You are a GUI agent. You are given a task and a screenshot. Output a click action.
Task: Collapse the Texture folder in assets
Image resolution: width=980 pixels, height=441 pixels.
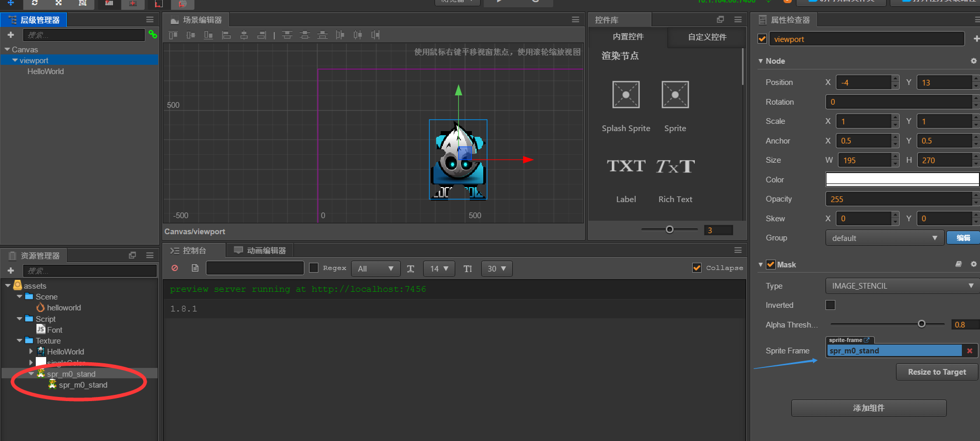[x=20, y=340]
